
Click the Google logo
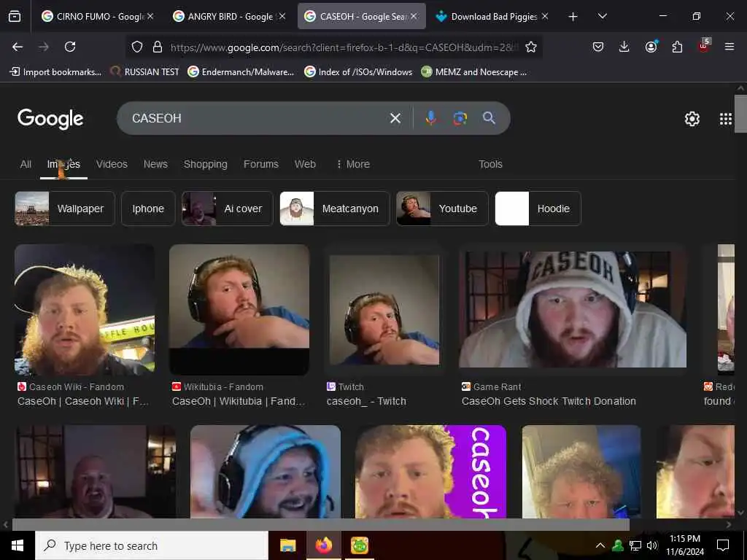click(x=50, y=119)
